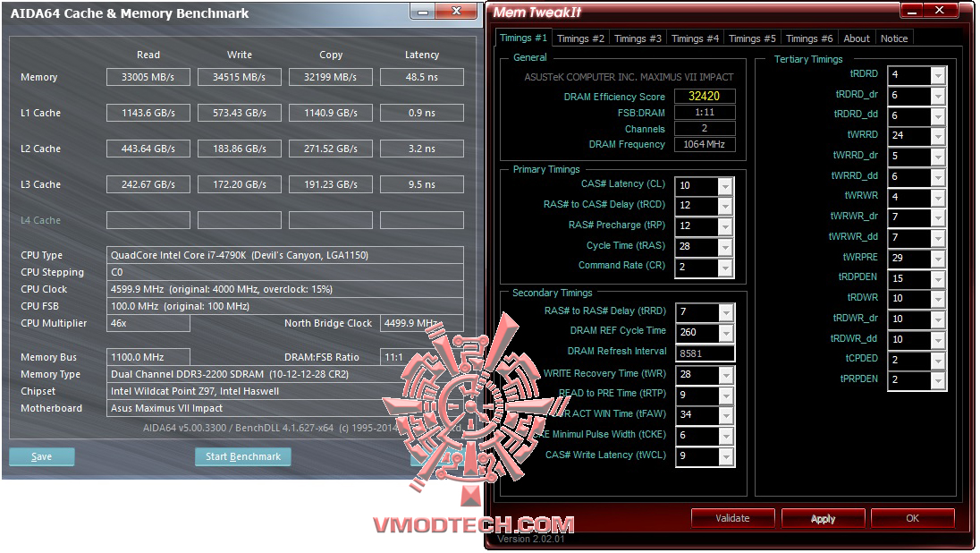The height and width of the screenshot is (553, 980).
Task: Open the tRDPDEN dropdown
Action: [x=937, y=279]
